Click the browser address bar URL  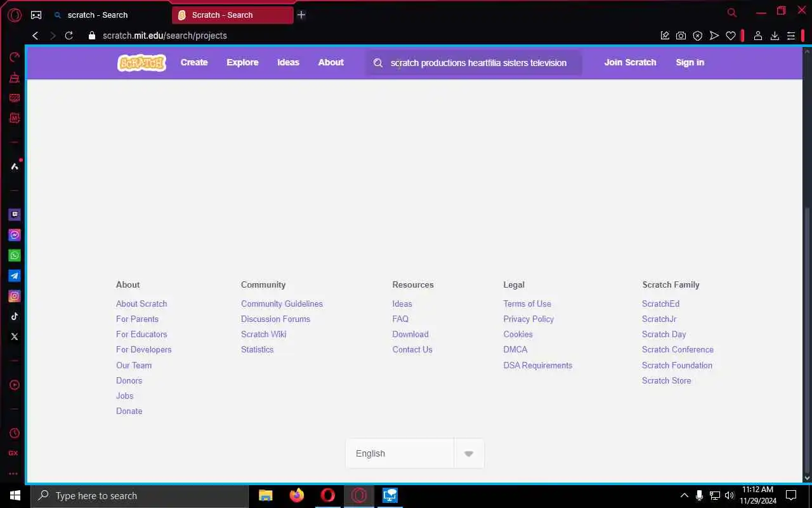click(x=165, y=36)
